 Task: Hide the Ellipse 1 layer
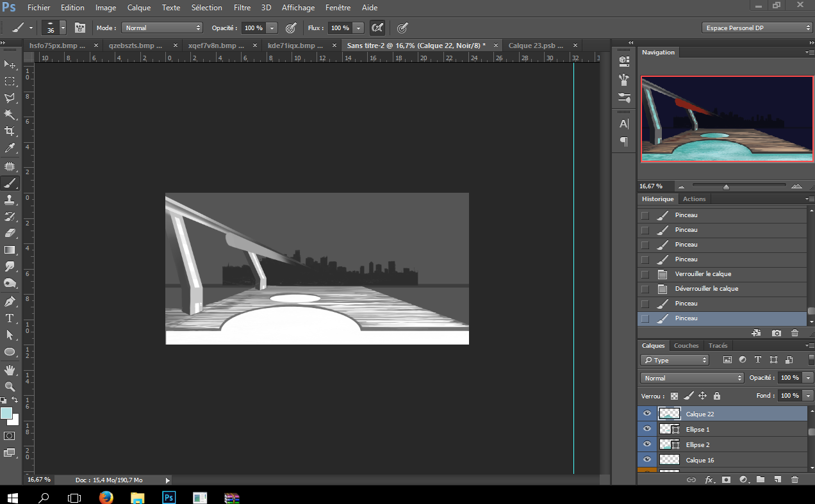646,429
